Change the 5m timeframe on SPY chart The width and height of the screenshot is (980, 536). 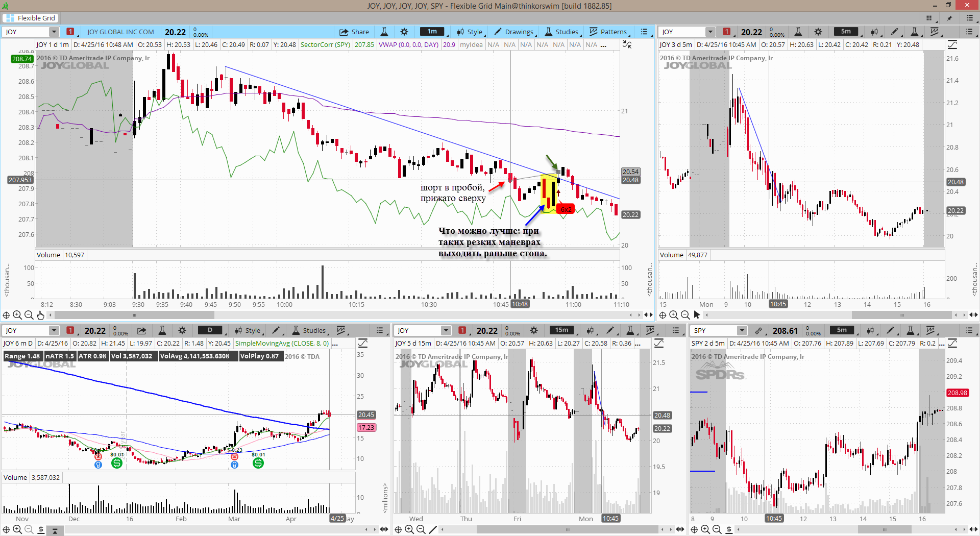pyautogui.click(x=842, y=330)
